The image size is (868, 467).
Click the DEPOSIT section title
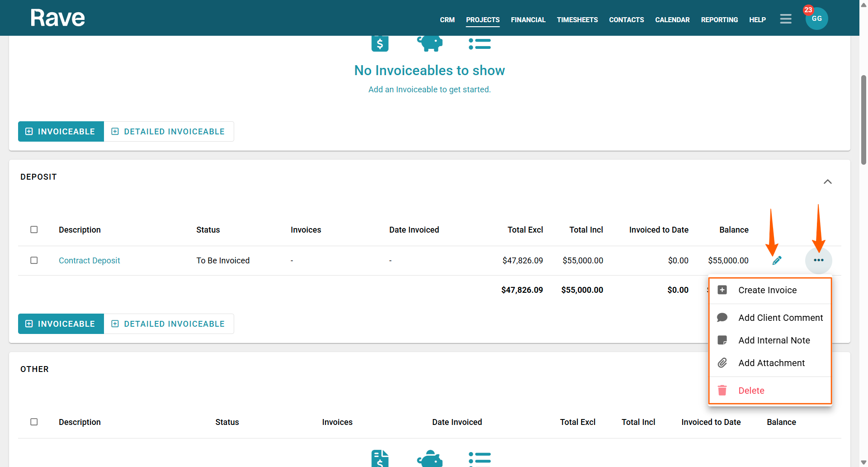38,176
